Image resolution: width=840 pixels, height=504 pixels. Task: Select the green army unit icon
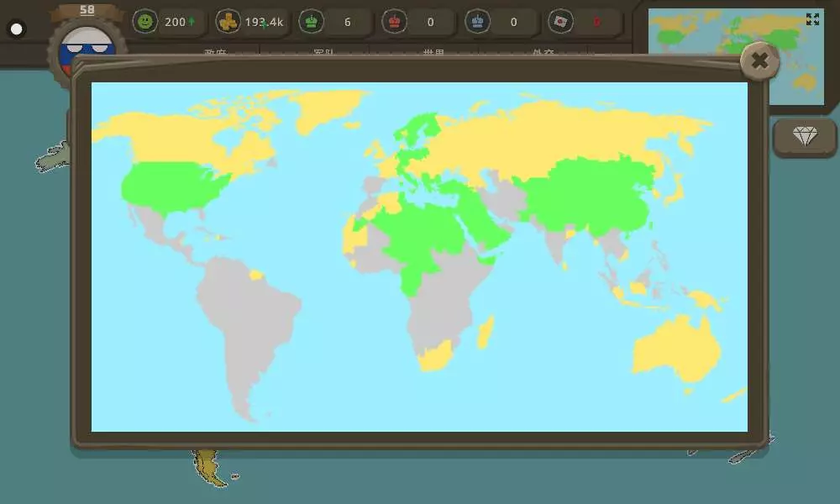(x=312, y=22)
